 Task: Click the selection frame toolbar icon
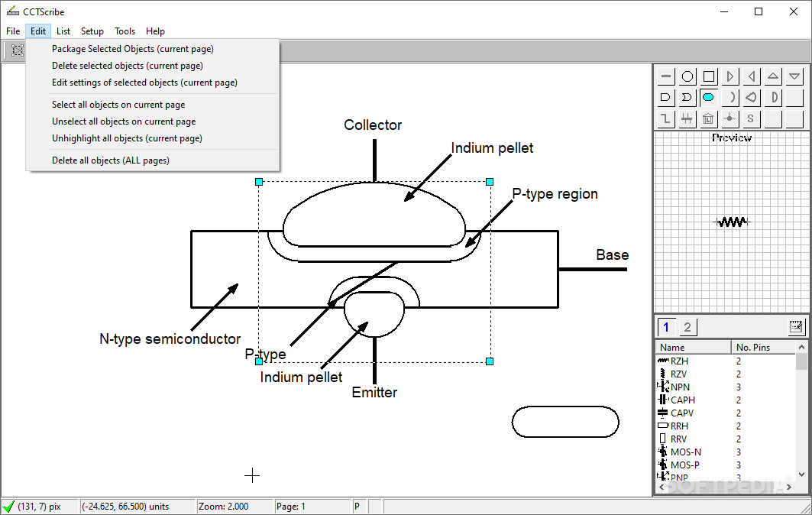[17, 50]
